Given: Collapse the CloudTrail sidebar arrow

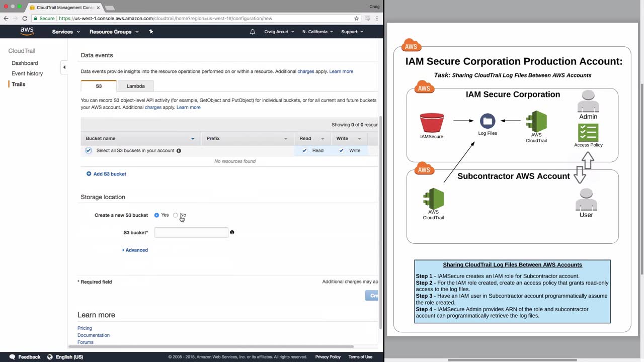Looking at the screenshot, I should pyautogui.click(x=64, y=67).
